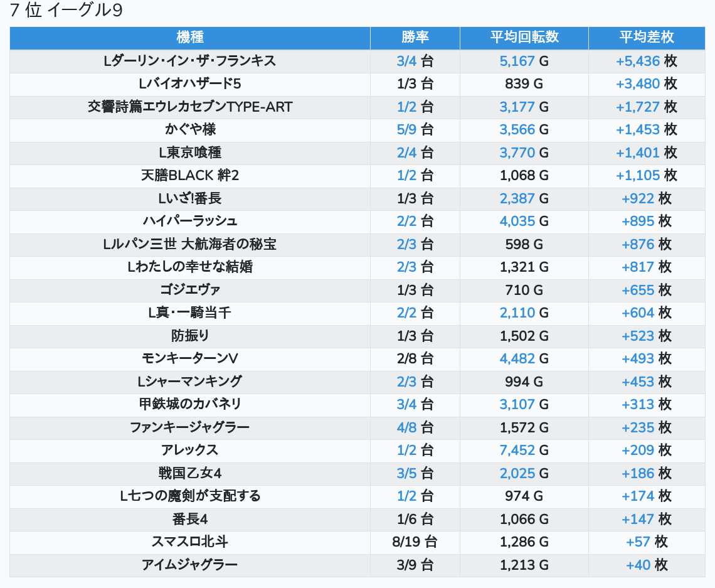Click the +57 枚 difference value
Viewport: 715px width, 588px height.
point(647,542)
